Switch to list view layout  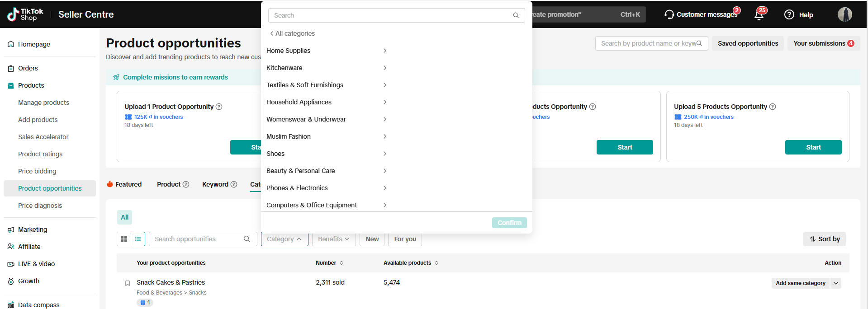pos(138,239)
